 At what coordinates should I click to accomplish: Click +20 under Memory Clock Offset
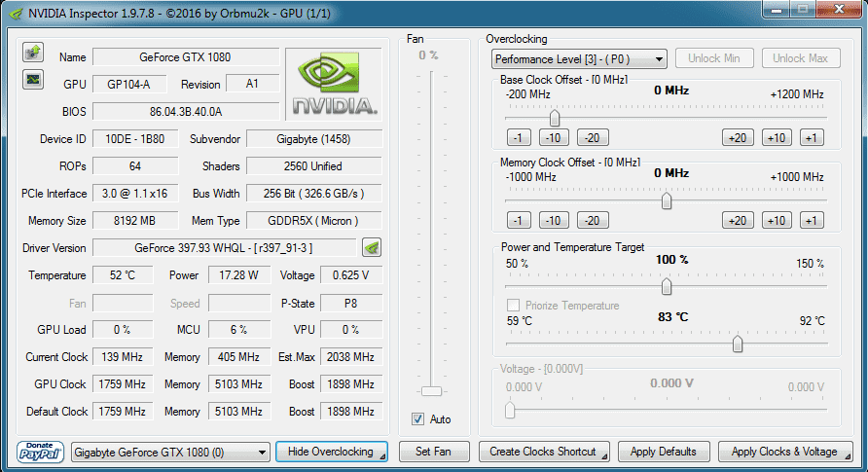738,220
